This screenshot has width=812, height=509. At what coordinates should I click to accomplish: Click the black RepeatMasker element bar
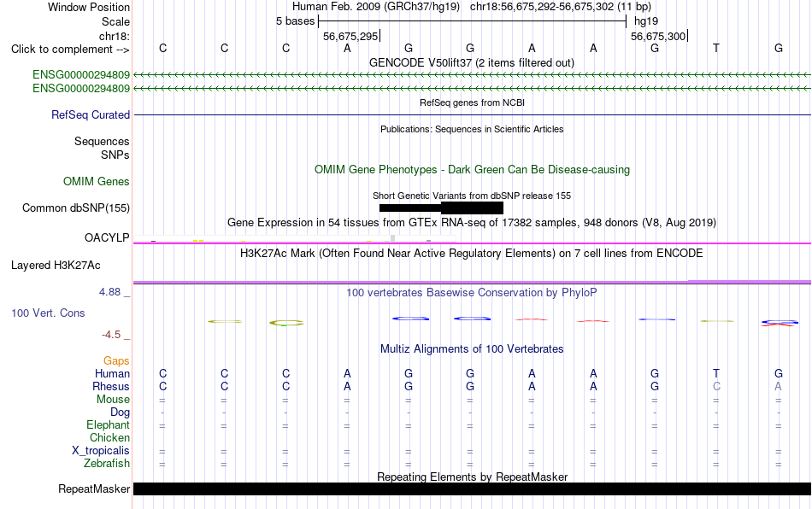coord(472,489)
